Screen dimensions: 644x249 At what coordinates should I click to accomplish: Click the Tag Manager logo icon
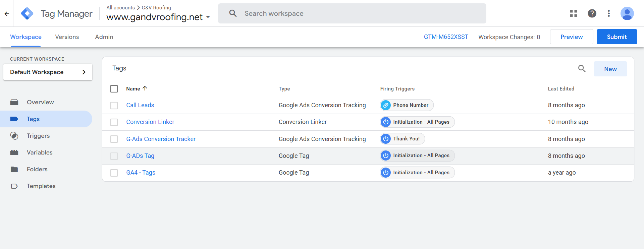coord(27,13)
